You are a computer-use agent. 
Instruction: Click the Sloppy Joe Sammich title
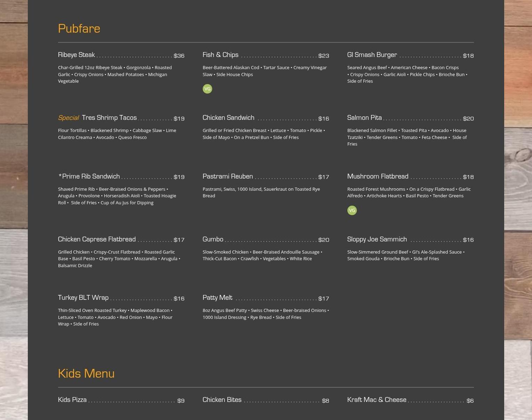(x=377, y=239)
